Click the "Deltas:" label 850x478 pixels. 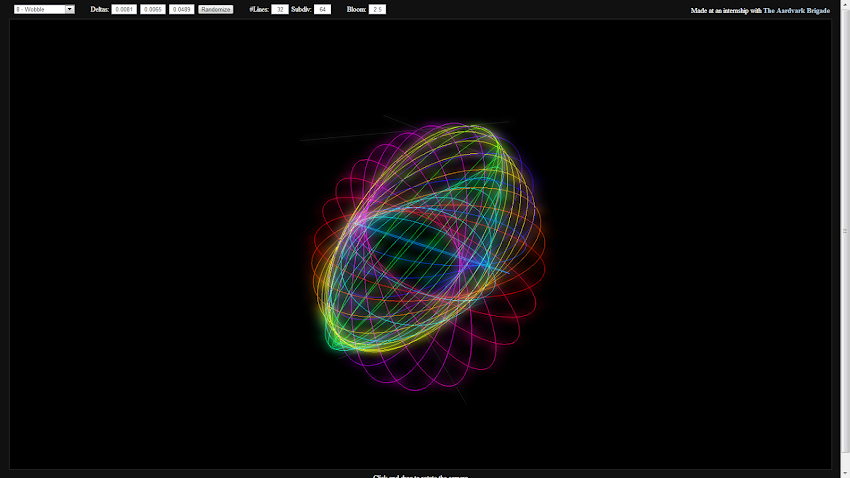(99, 9)
